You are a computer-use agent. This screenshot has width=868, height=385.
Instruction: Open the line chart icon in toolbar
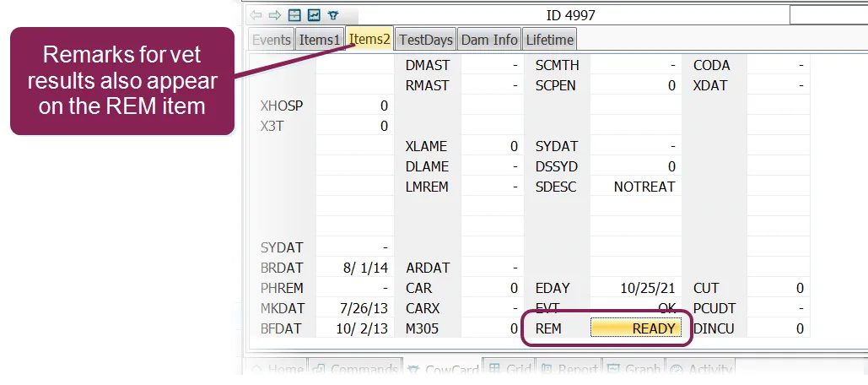pyautogui.click(x=313, y=15)
